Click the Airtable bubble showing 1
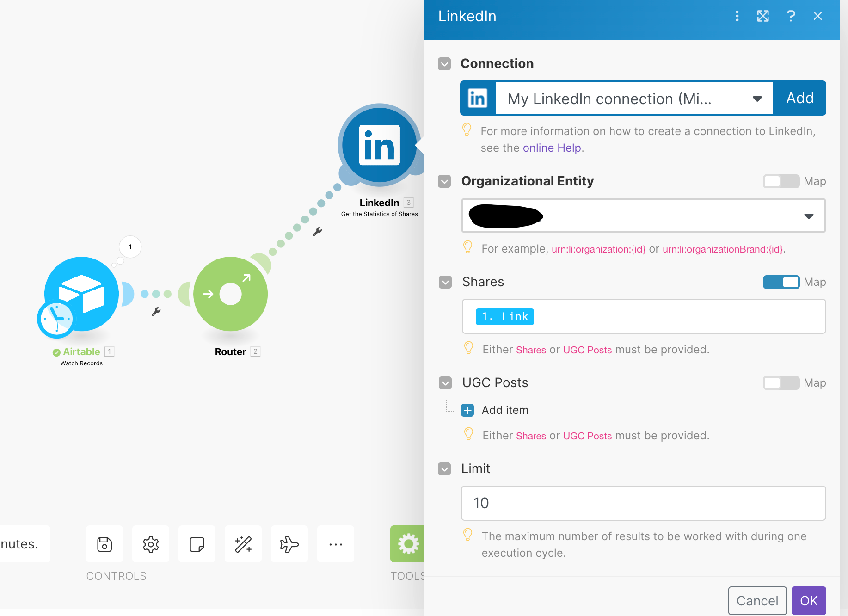 [x=130, y=247]
